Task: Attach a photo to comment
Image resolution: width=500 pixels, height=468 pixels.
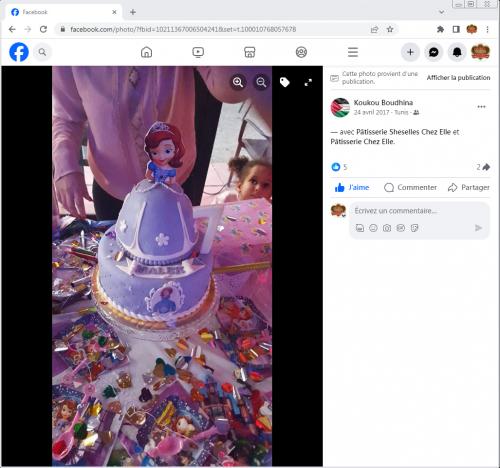Action: [387, 228]
